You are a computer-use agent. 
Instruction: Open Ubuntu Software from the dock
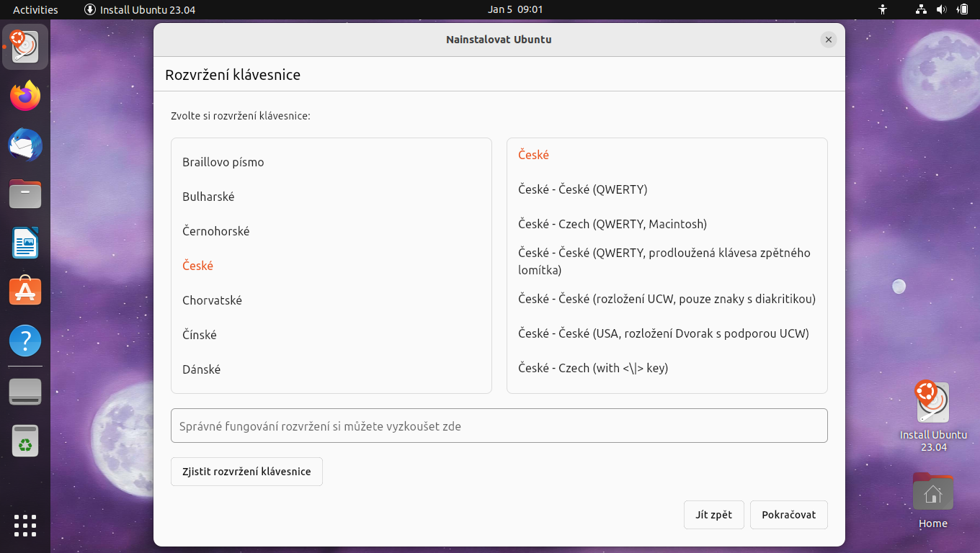point(24,291)
